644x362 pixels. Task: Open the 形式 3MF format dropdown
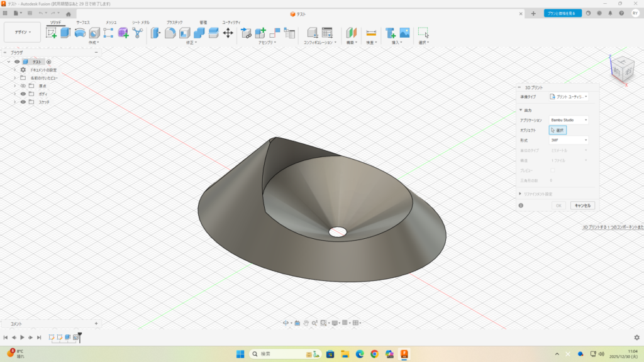point(569,140)
